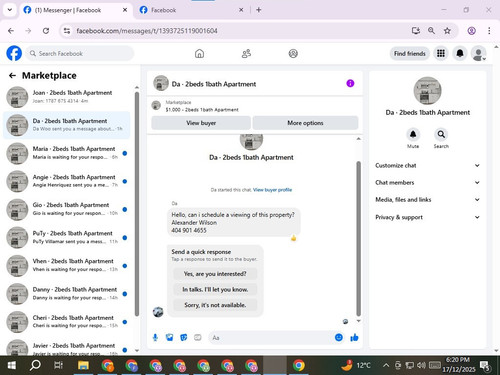Image resolution: width=500 pixels, height=375 pixels.
Task: Click the browser address bar URL
Action: click(147, 31)
